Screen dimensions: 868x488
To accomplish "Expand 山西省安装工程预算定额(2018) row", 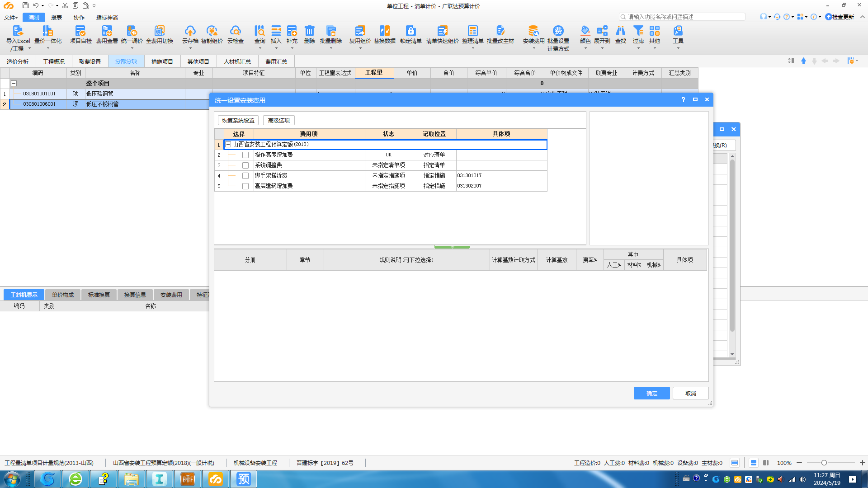I will click(x=228, y=144).
